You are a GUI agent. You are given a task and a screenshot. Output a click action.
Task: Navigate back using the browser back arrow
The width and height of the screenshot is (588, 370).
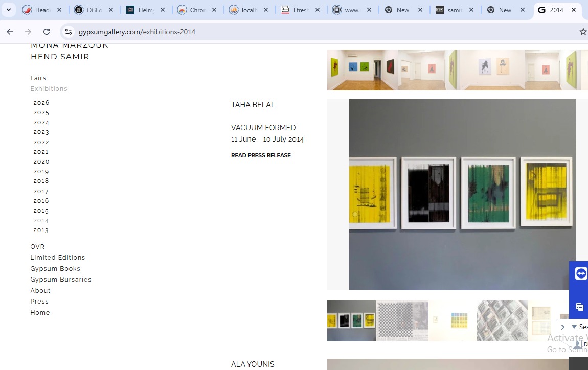(10, 32)
